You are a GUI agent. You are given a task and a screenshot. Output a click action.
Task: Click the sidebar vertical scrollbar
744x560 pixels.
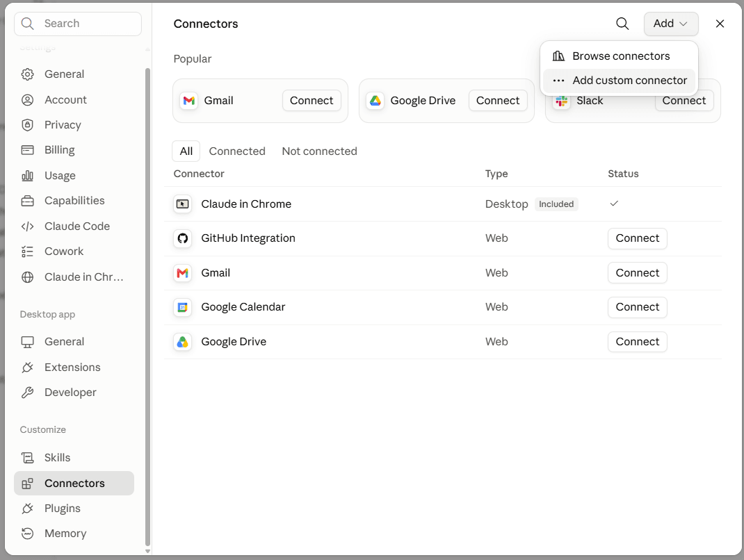[x=147, y=306]
